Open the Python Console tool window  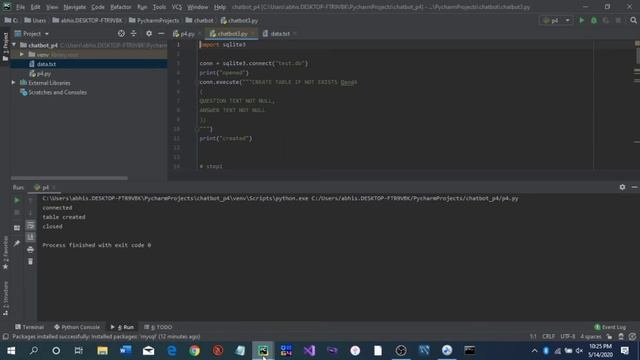77,327
